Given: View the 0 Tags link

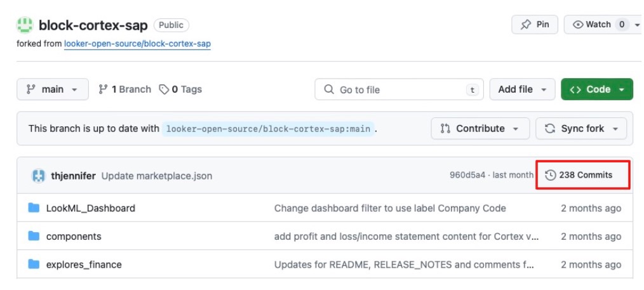Looking at the screenshot, I should point(181,89).
